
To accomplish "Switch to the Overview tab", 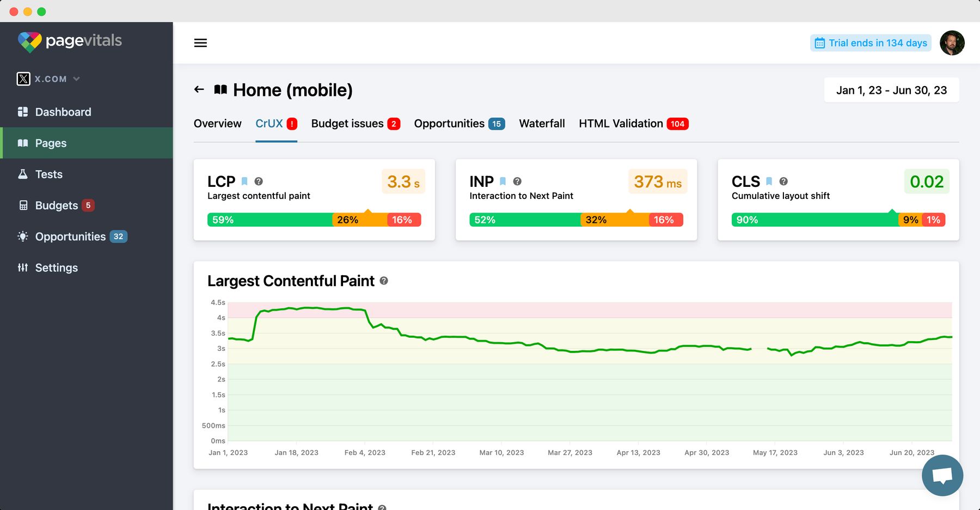I will (217, 124).
